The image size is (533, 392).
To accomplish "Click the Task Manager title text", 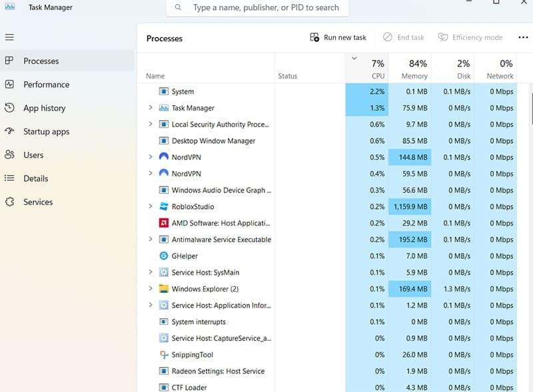I will coord(51,7).
